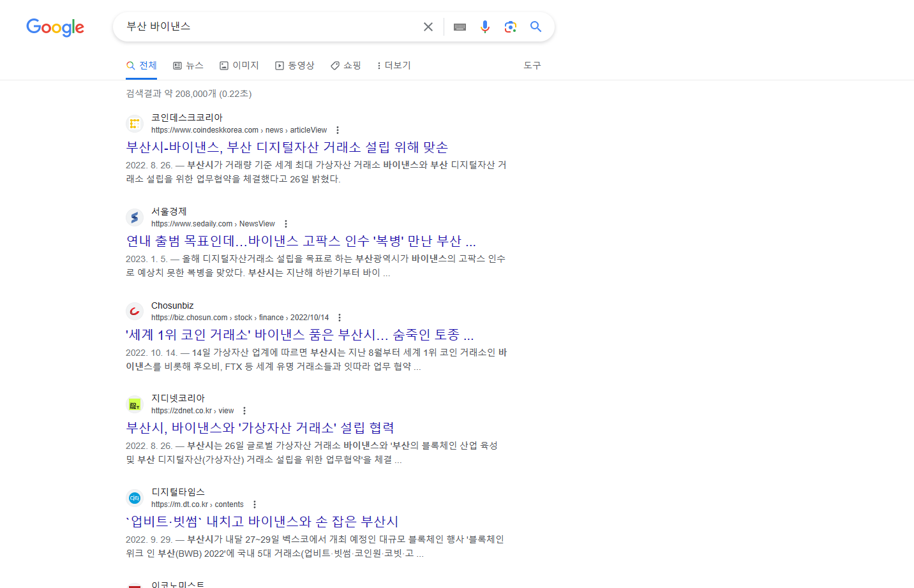Open the '부산시-바이낸스, 부산 디지털자산' article link
The image size is (914, 588).
(287, 147)
